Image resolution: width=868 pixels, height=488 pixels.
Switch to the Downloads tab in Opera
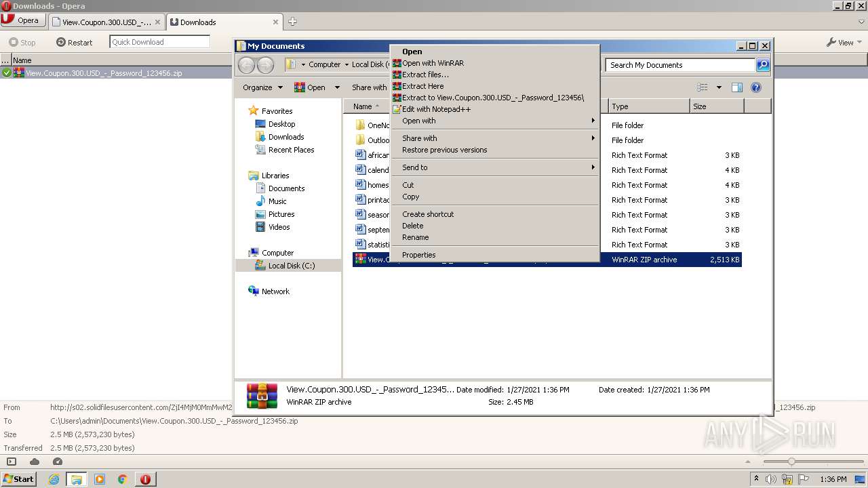[224, 22]
